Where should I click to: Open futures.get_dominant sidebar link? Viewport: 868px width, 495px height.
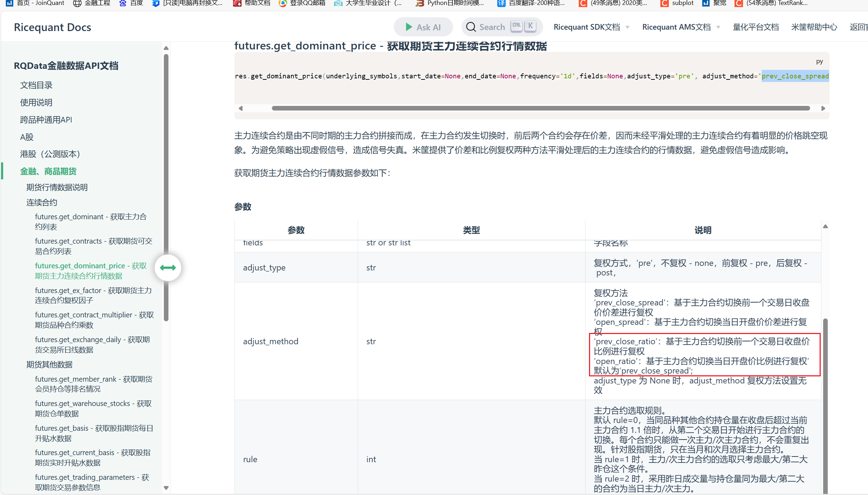(91, 222)
